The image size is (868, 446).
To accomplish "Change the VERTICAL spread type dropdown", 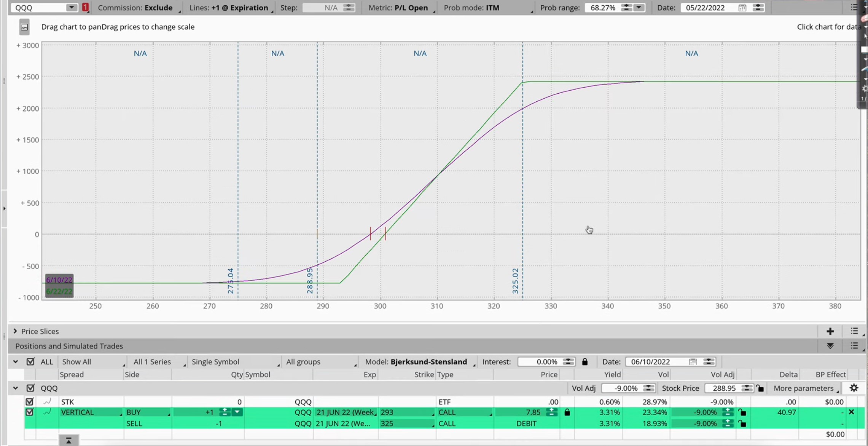I will 91,412.
